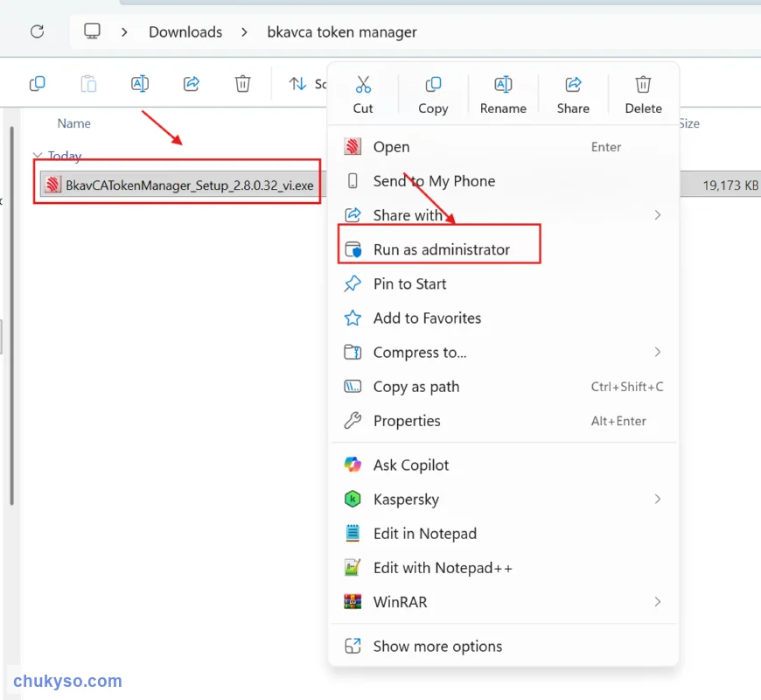Click the zip folder icon for Compress to...
The image size is (761, 700).
pyautogui.click(x=353, y=352)
